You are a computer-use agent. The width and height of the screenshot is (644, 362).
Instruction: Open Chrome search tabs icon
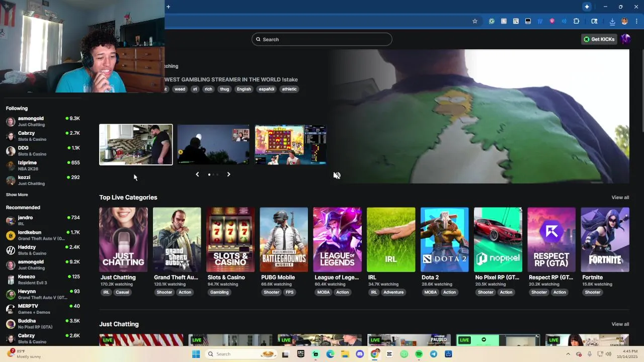pyautogui.click(x=594, y=21)
